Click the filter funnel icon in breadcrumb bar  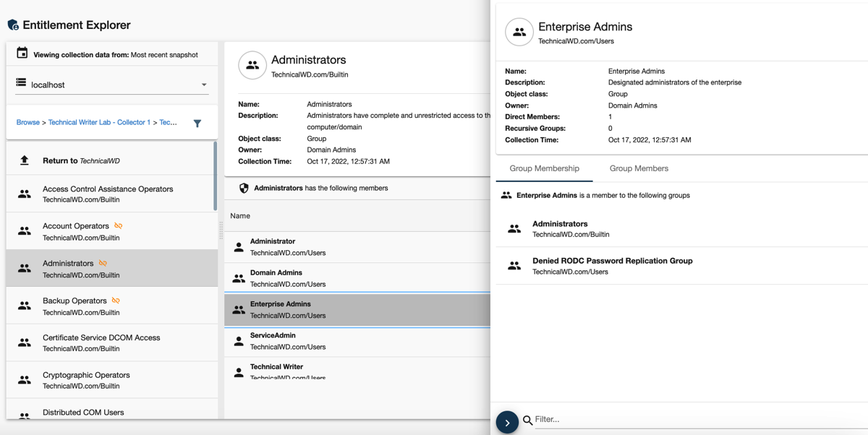point(197,124)
